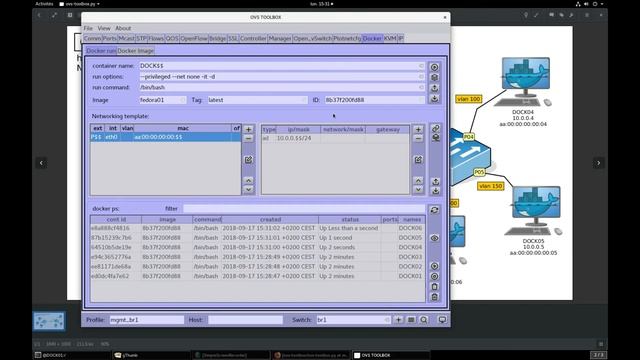Click the start container icon beside docker ps table
The width and height of the screenshot is (640, 360).
click(x=434, y=266)
